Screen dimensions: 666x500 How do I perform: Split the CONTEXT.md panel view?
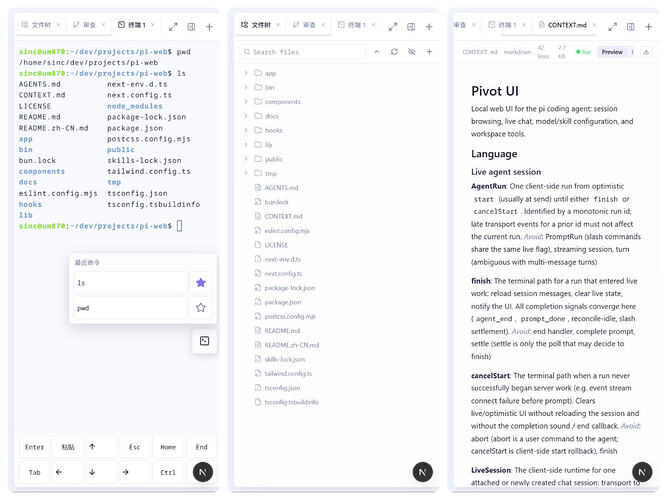pos(631,27)
